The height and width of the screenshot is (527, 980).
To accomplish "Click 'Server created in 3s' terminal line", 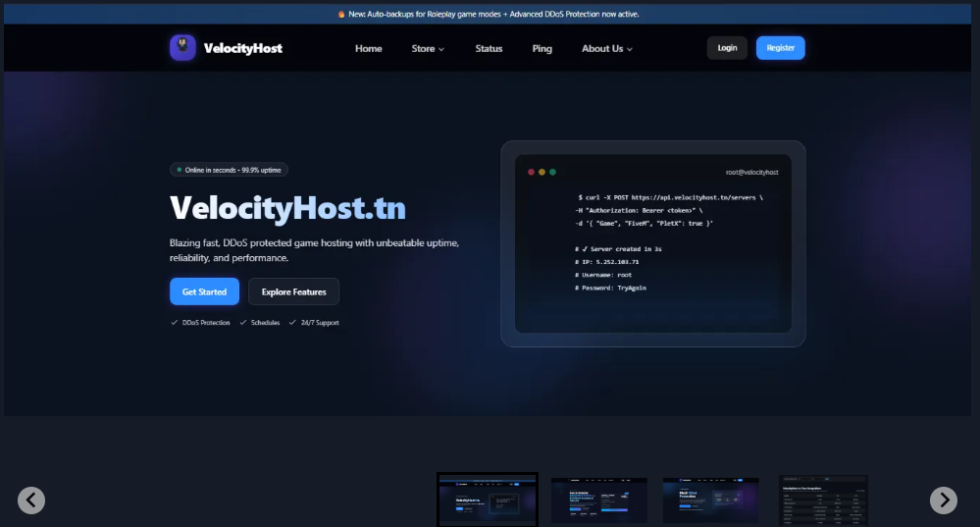I will click(618, 249).
